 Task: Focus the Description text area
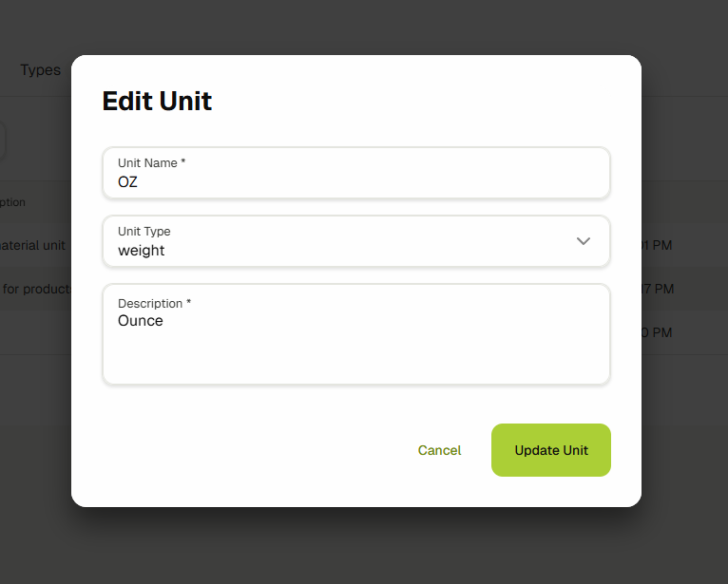pos(355,347)
